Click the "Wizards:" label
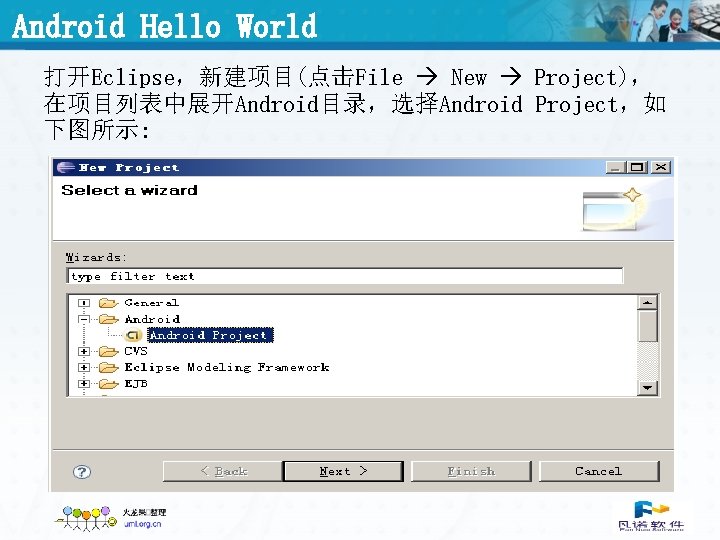 click(x=96, y=257)
